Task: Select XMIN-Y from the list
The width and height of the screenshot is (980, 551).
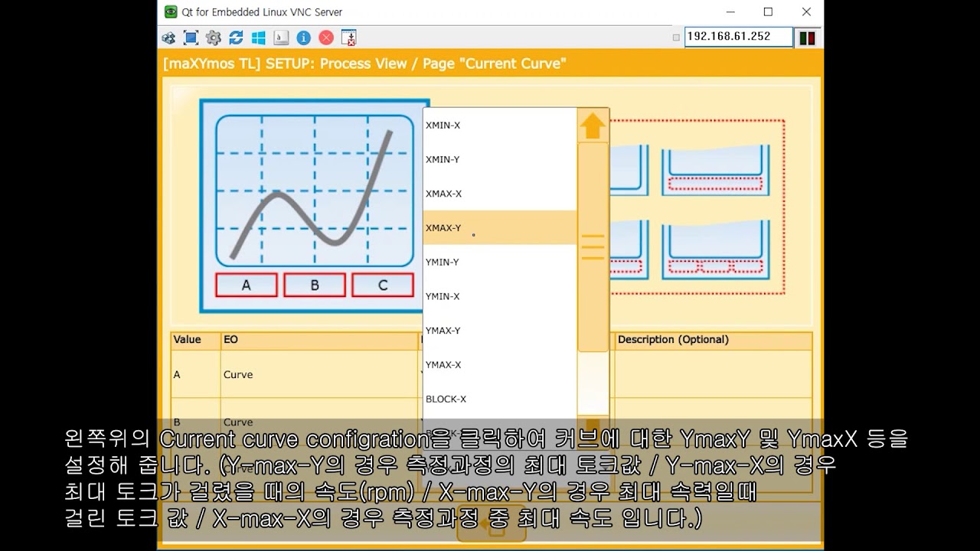Action: (x=500, y=159)
